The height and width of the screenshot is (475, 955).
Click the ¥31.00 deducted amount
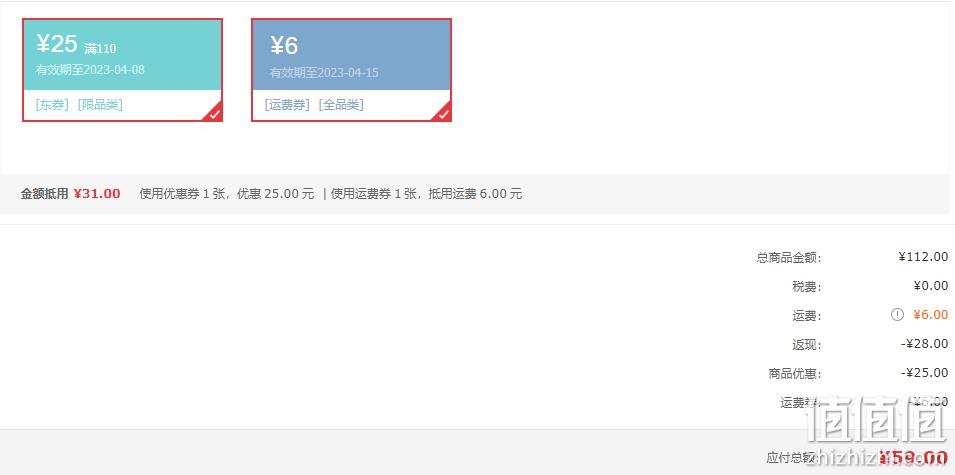[x=97, y=194]
